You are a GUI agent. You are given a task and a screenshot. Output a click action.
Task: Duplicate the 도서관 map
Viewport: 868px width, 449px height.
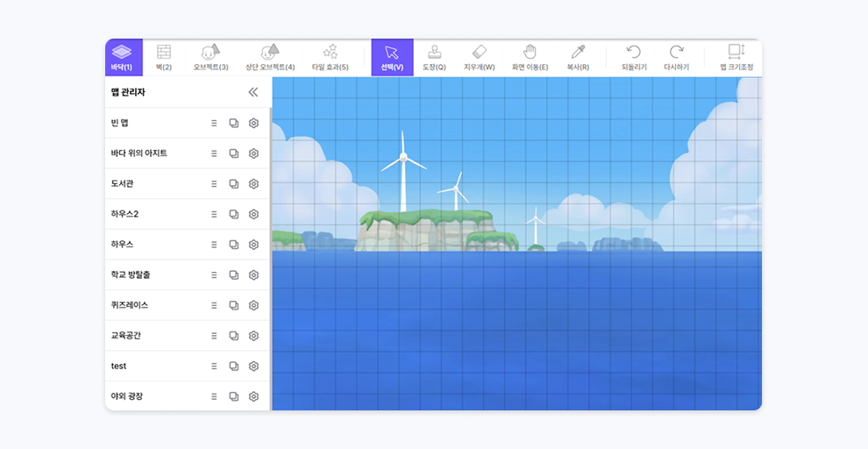233,184
